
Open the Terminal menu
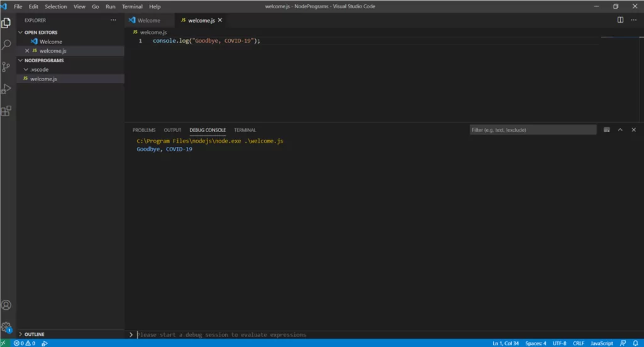tap(132, 6)
